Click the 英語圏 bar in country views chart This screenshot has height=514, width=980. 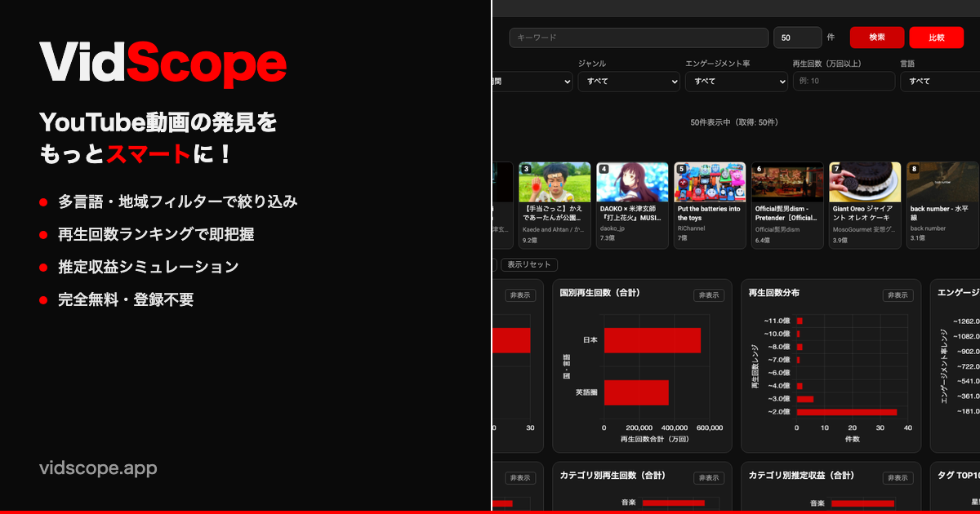tap(636, 392)
